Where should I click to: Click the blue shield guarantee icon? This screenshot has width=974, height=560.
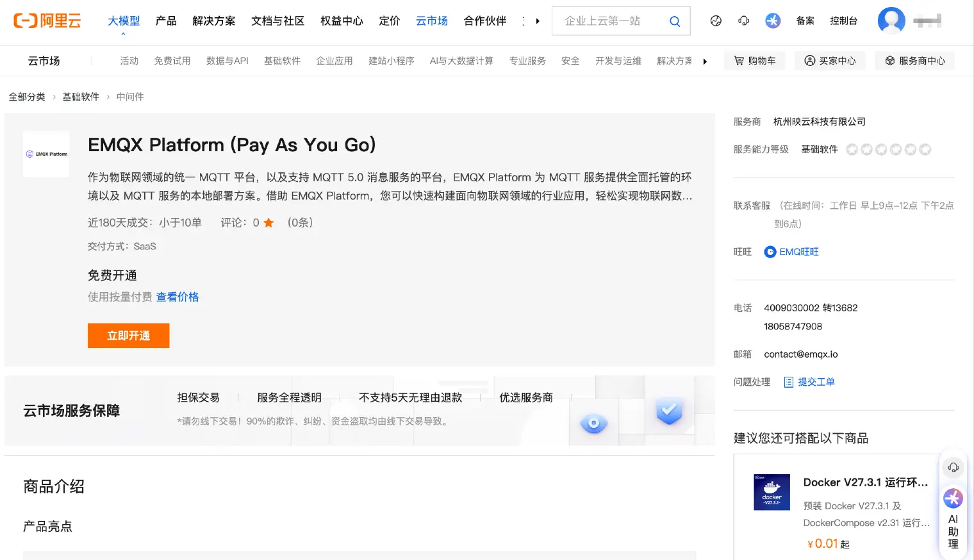coord(669,411)
